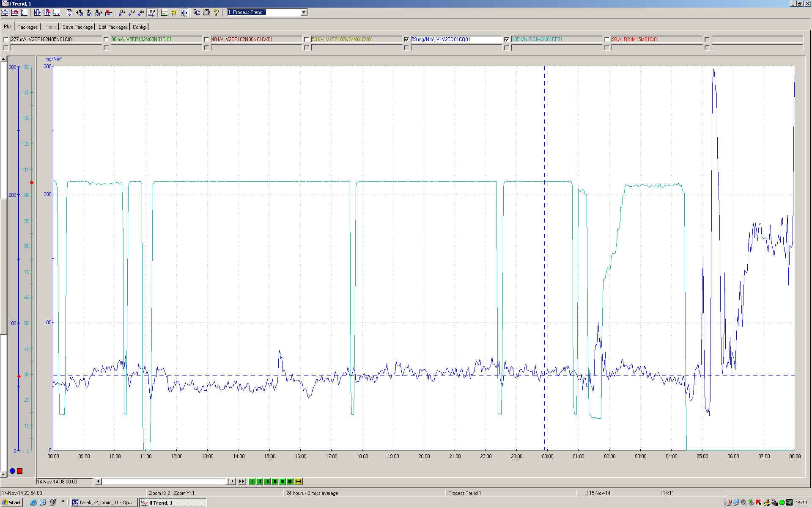Click the horizontal zoom toolbar icon
Viewport: 812px width, 508px height.
click(37, 13)
